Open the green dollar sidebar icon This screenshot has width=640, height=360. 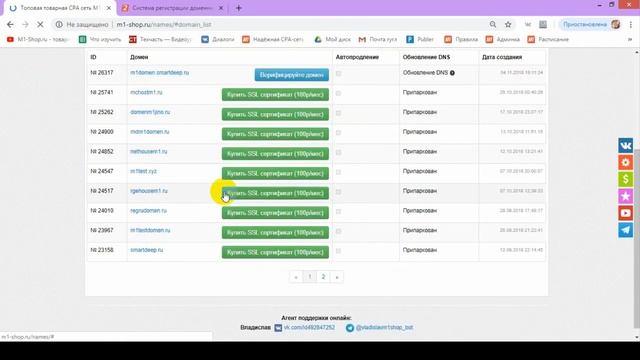point(625,179)
